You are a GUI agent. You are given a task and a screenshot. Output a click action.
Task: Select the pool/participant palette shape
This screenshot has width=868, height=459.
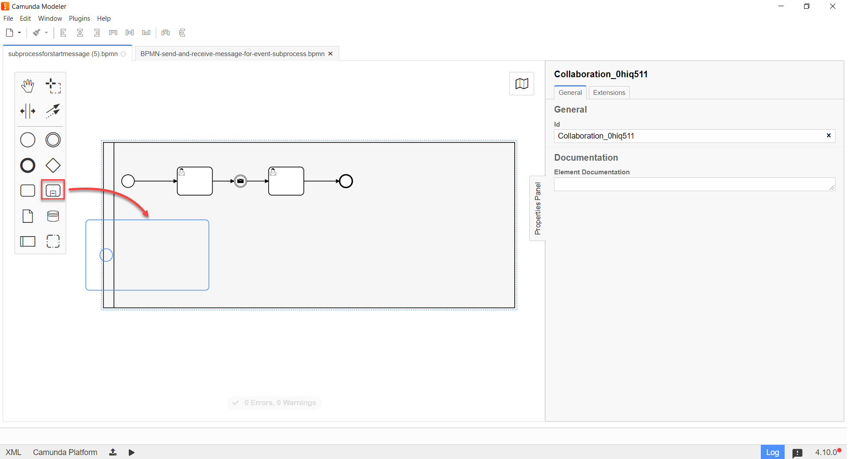click(28, 241)
